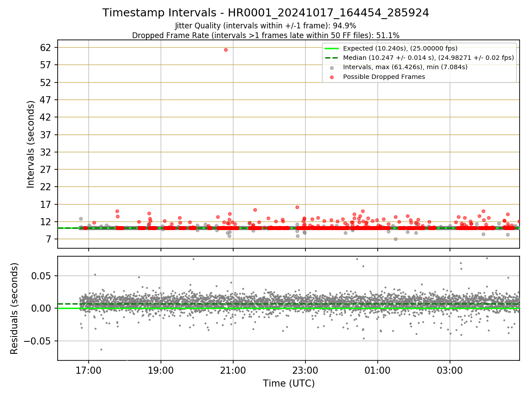Viewport: 532px width, 399px height.
Task: Click the '52' y-axis tick label
Action: [47, 82]
